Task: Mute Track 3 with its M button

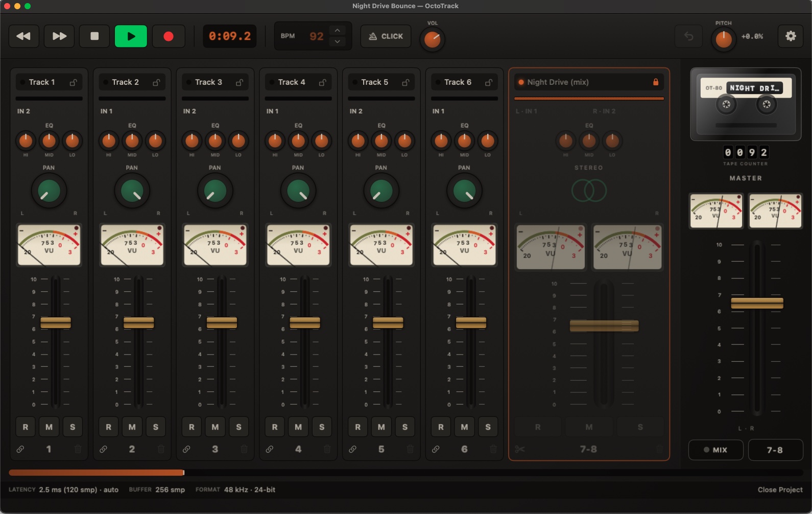Action: [x=215, y=427]
